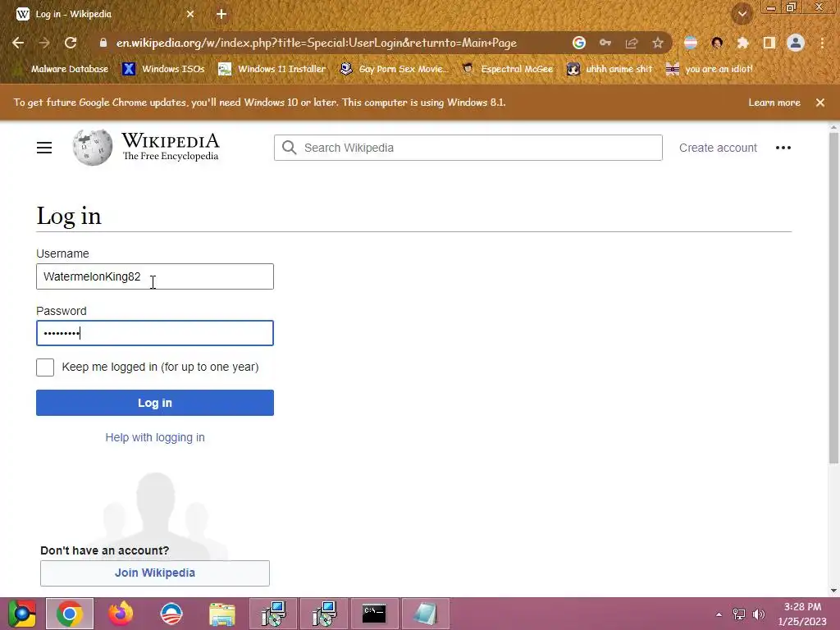Open the notepad taskbar icon
Image resolution: width=840 pixels, height=630 pixels.
click(426, 614)
